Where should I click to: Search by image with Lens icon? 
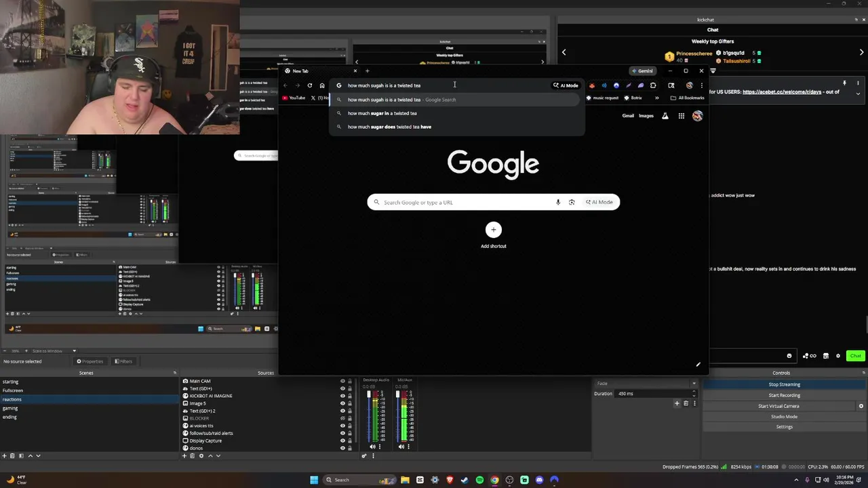pyautogui.click(x=572, y=202)
